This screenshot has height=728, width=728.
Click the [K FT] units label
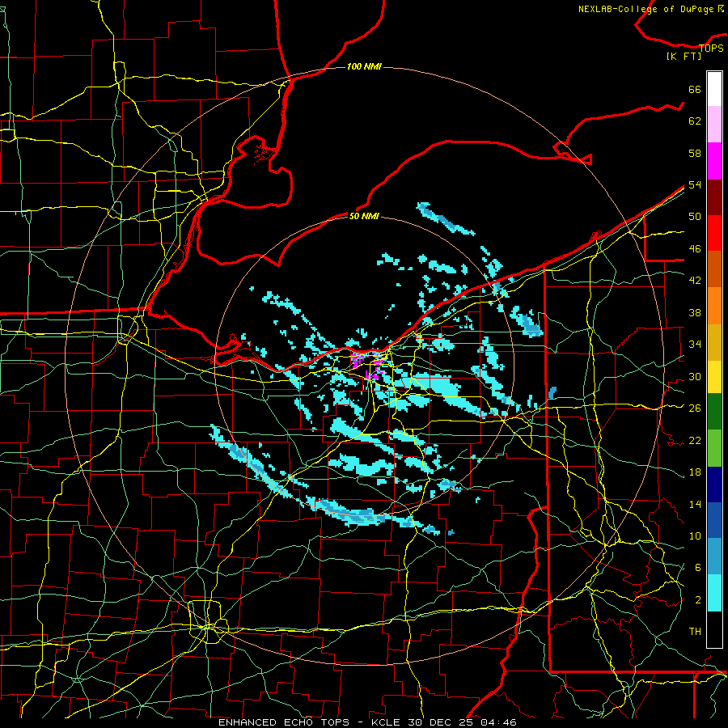[x=684, y=56]
